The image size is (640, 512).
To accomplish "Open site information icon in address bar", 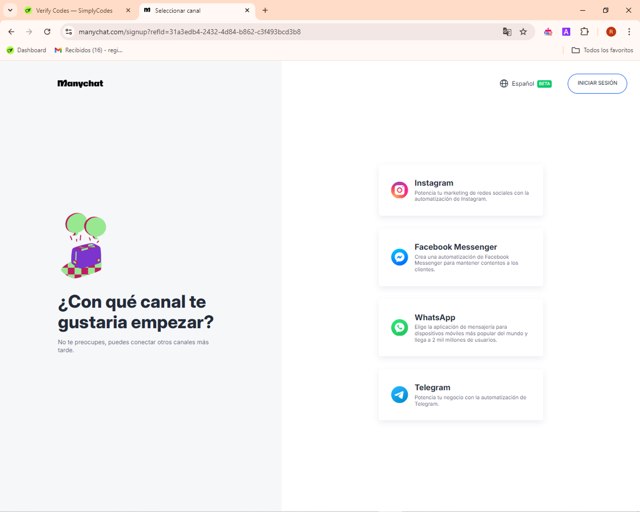I will [x=69, y=31].
